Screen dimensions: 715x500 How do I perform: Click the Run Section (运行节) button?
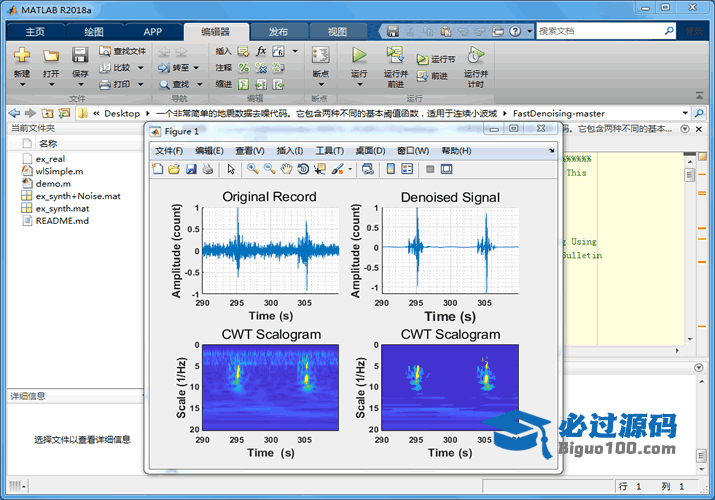436,59
